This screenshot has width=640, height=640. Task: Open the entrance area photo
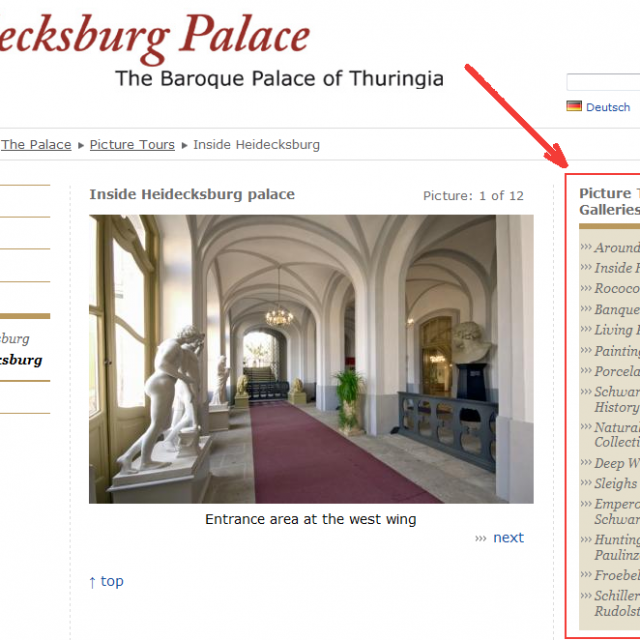[x=311, y=359]
